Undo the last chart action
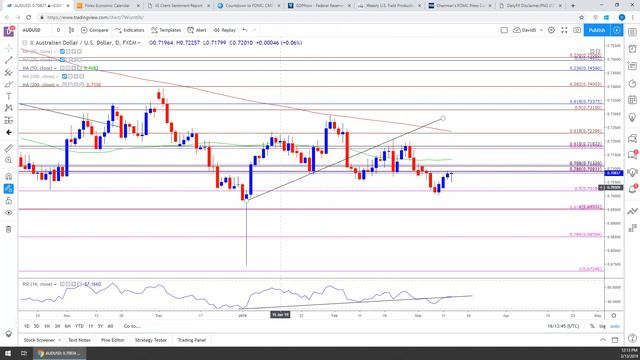 coord(245,30)
